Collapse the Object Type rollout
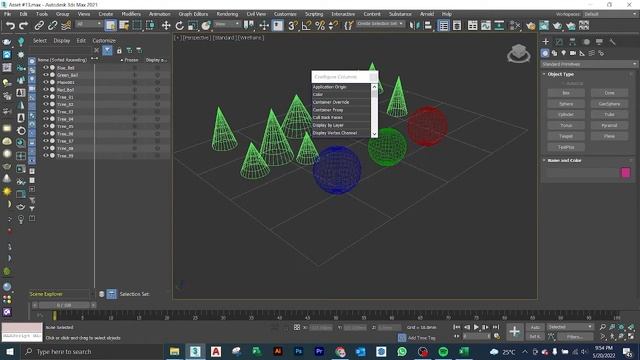 point(561,74)
